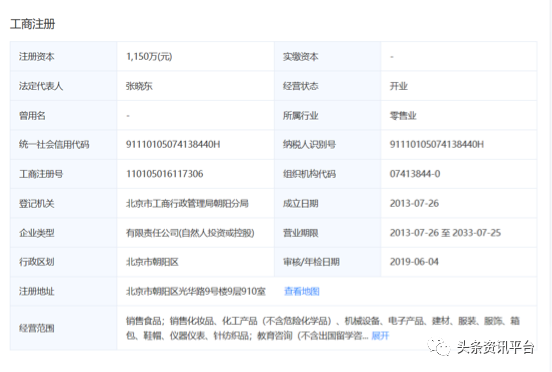Select the 经营状态 label
Screen dimensions: 552x372
[x=300, y=86]
